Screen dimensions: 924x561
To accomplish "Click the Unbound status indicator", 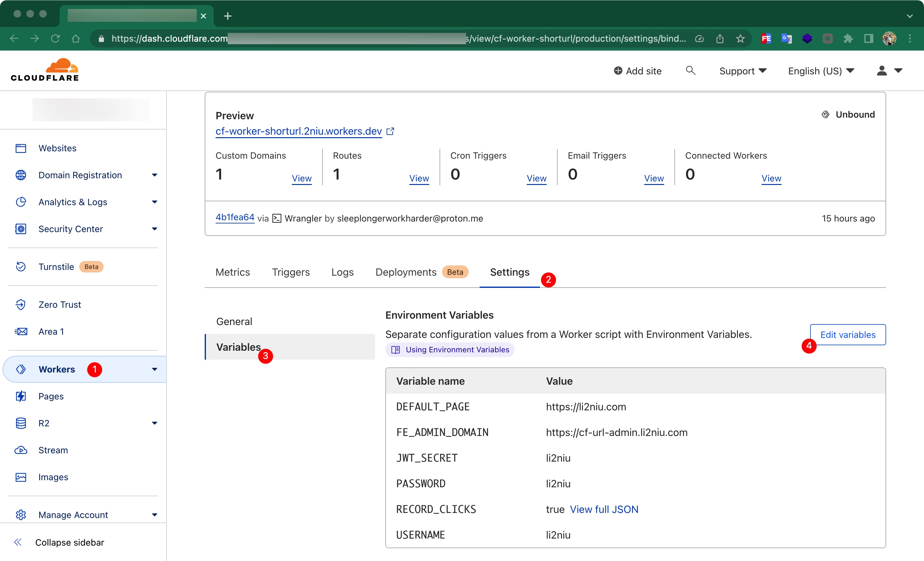I will coord(849,115).
